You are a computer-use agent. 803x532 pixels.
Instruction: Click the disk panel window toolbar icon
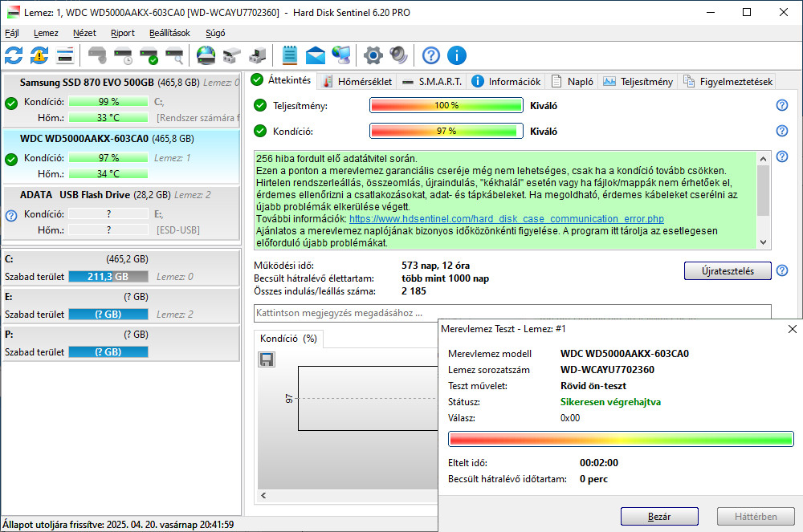pyautogui.click(x=65, y=55)
